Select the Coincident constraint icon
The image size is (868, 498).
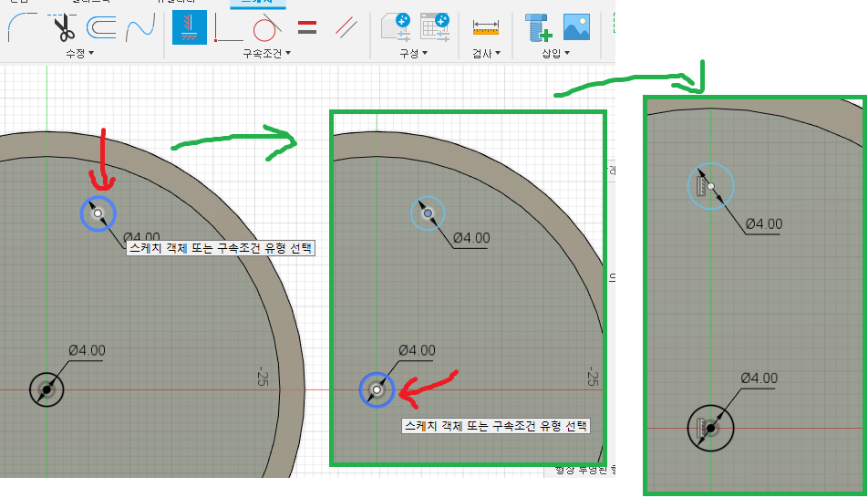pos(228,27)
